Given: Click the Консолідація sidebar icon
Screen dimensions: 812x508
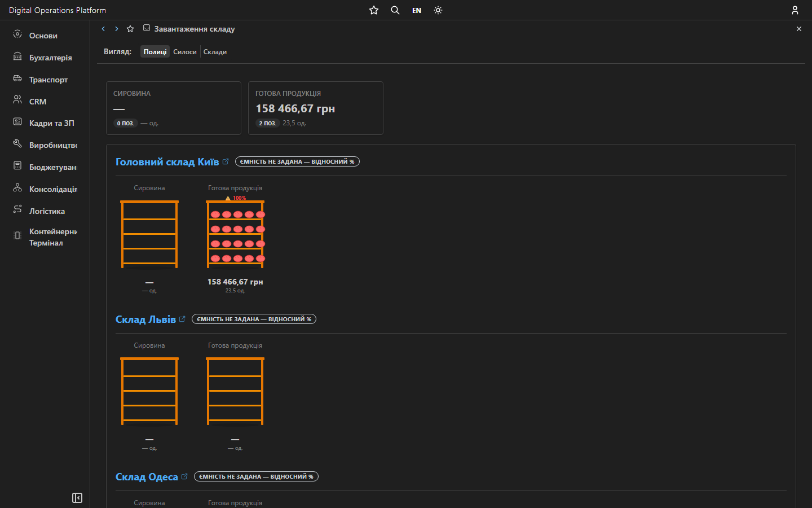Looking at the screenshot, I should pyautogui.click(x=17, y=188).
